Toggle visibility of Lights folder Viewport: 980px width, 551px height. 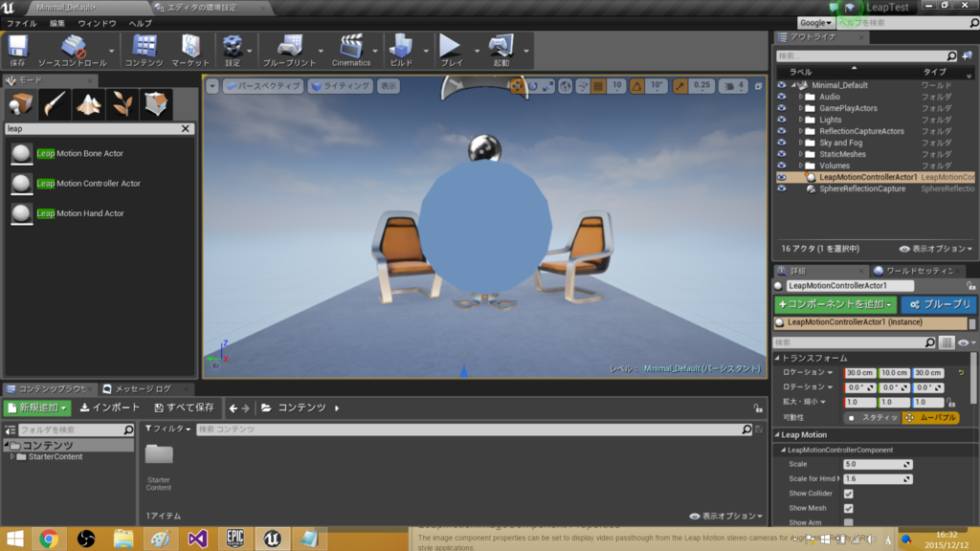pos(782,120)
